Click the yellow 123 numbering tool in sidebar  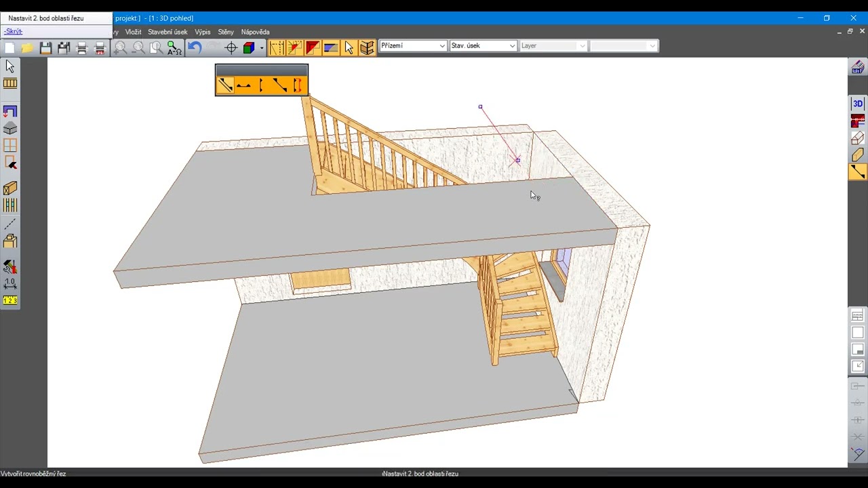[10, 301]
